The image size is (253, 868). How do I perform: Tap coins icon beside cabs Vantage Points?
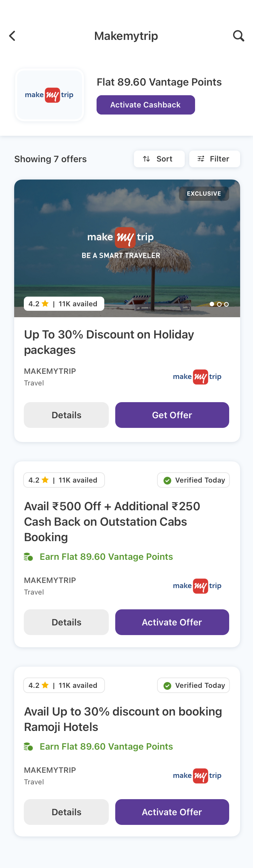pos(28,557)
